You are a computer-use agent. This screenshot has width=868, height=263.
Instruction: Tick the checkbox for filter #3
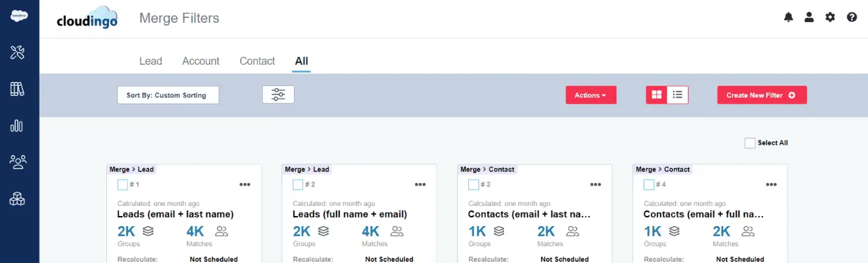pos(473,185)
